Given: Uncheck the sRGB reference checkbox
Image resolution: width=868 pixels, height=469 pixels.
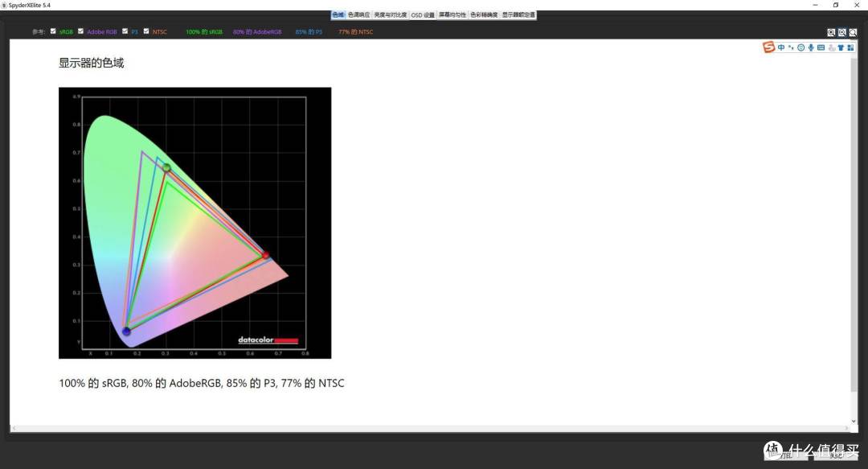Looking at the screenshot, I should coord(53,31).
